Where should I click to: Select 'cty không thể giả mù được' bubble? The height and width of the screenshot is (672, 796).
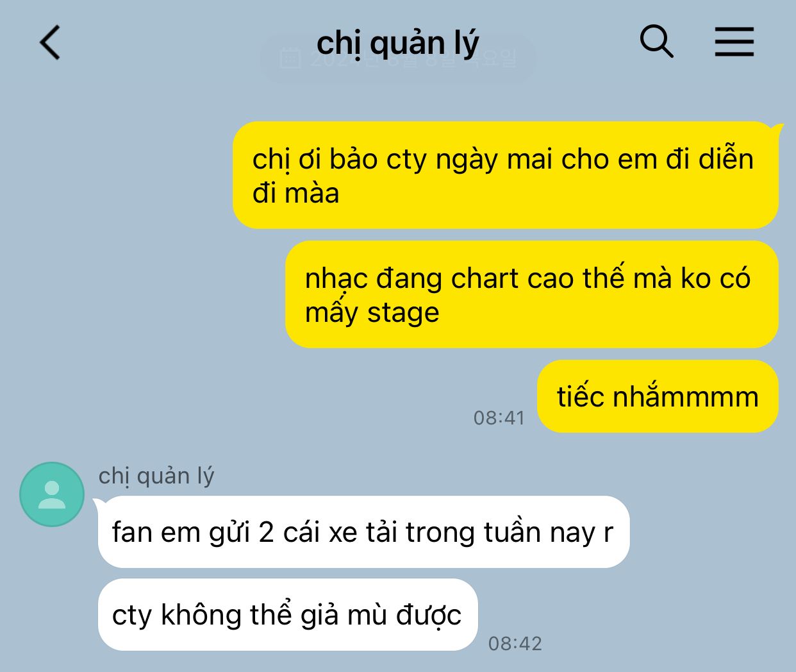coord(288,614)
